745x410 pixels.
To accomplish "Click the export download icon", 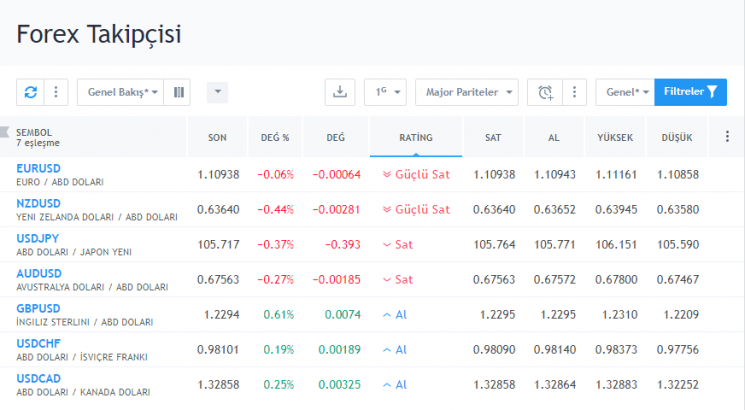I will click(x=340, y=92).
